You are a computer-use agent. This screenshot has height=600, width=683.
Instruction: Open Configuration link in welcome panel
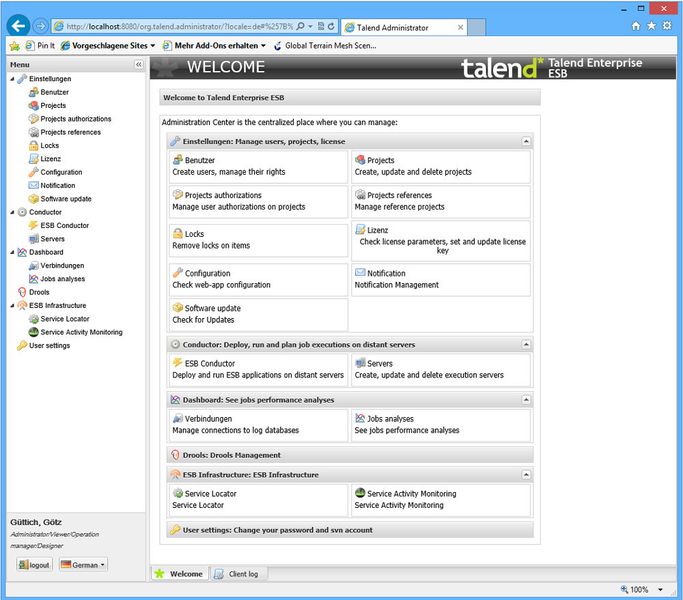click(207, 273)
